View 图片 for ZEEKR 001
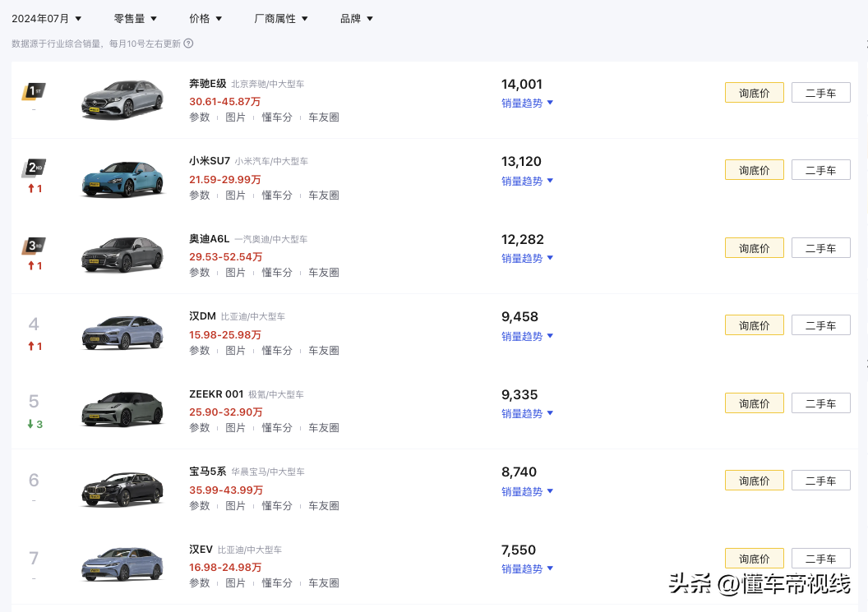This screenshot has height=612, width=868. pyautogui.click(x=236, y=428)
